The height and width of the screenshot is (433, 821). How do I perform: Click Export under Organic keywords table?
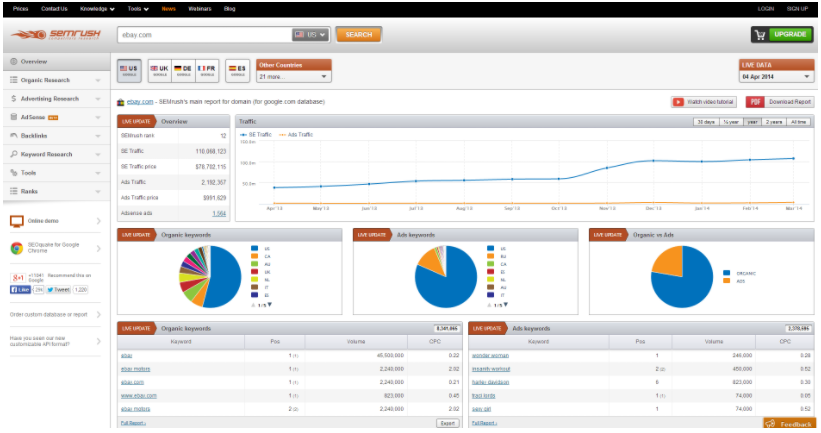[448, 423]
